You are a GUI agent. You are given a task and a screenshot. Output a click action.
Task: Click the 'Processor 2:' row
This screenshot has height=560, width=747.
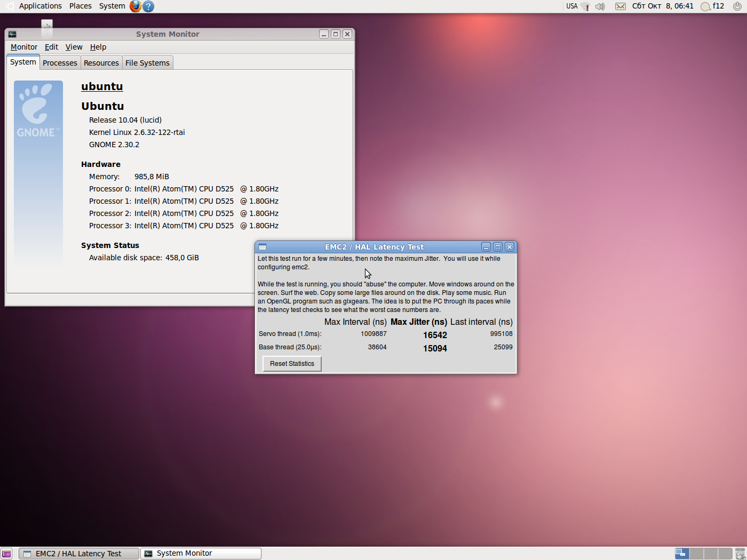point(184,213)
